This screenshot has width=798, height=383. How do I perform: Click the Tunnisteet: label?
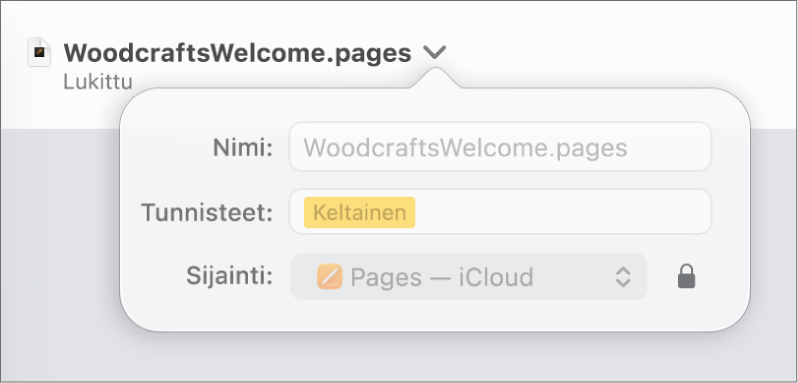[207, 212]
